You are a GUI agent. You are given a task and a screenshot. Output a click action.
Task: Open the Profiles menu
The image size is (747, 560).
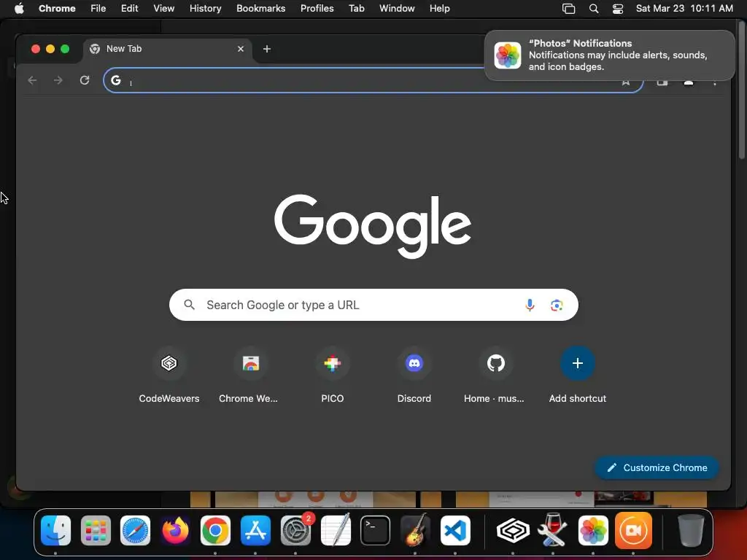[317, 9]
